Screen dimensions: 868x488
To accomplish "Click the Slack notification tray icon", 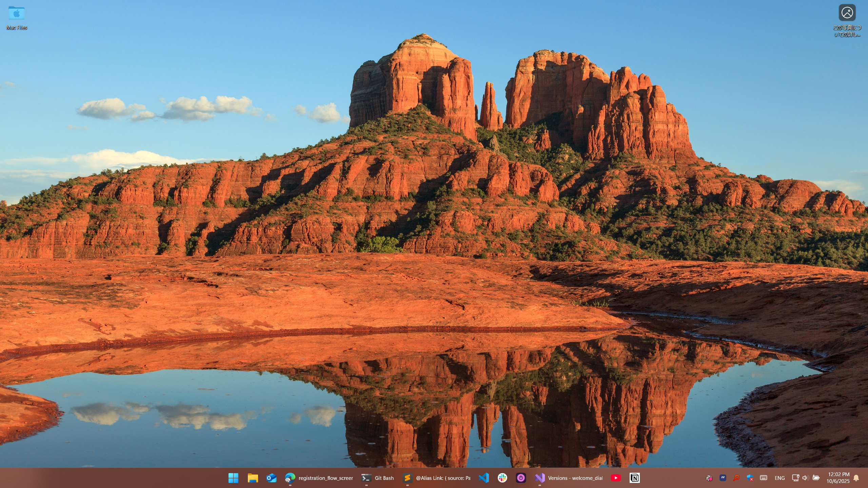I will tap(709, 478).
